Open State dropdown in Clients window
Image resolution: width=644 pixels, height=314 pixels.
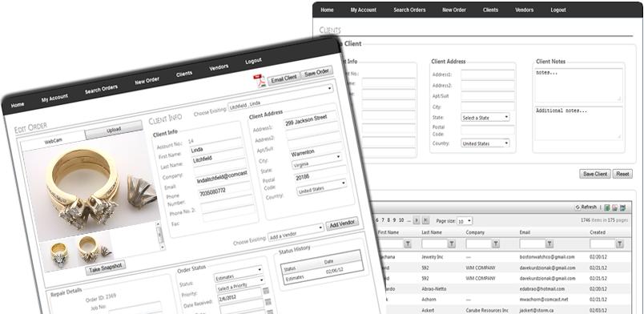point(485,118)
